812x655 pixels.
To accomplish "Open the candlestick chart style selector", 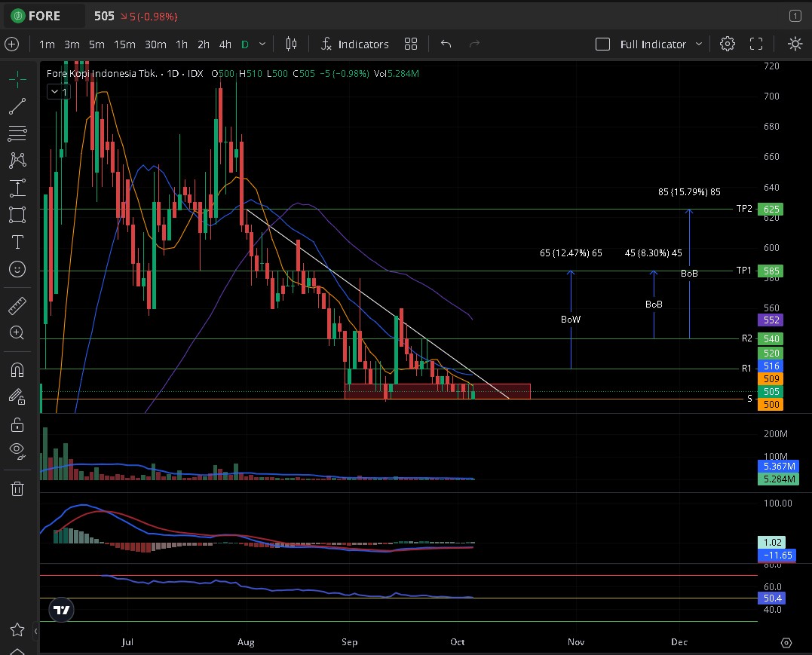I will pos(291,44).
